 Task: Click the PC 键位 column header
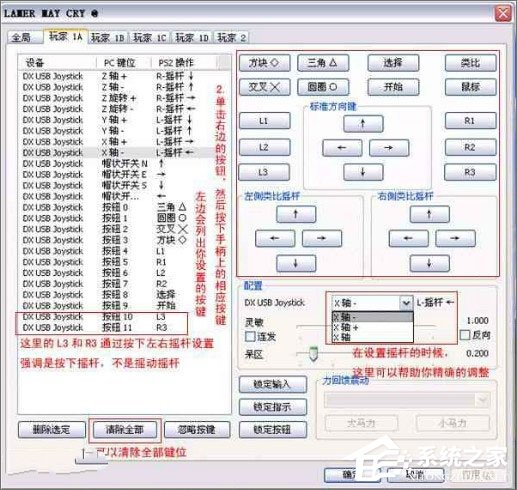point(124,62)
